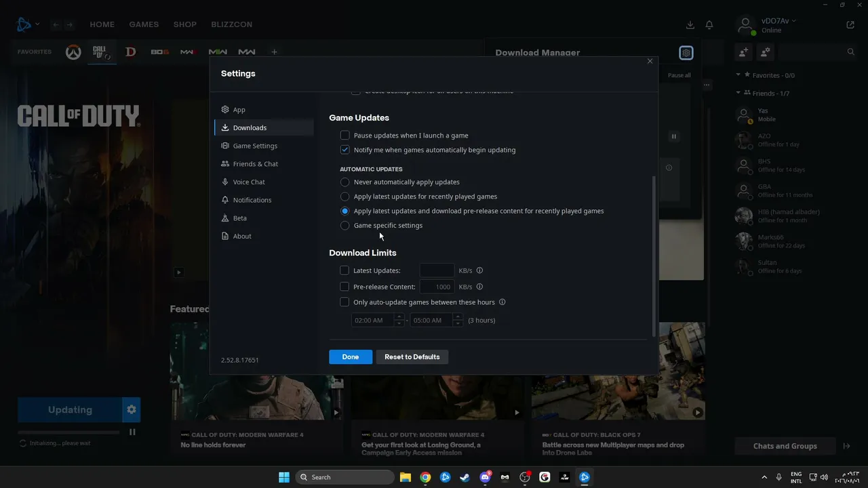Screen dimensions: 868x488
Task: Enable Pause updates when I launch a game
Action: (x=344, y=136)
